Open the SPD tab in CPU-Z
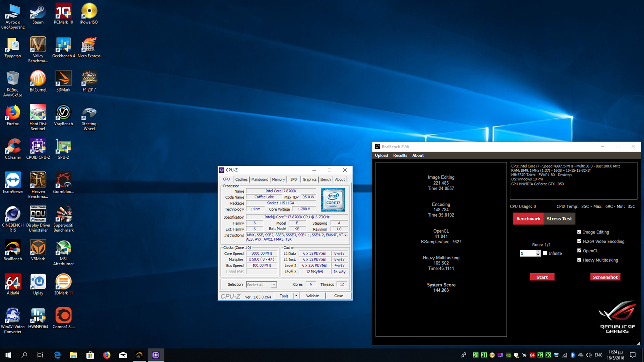644x362 pixels. click(294, 179)
